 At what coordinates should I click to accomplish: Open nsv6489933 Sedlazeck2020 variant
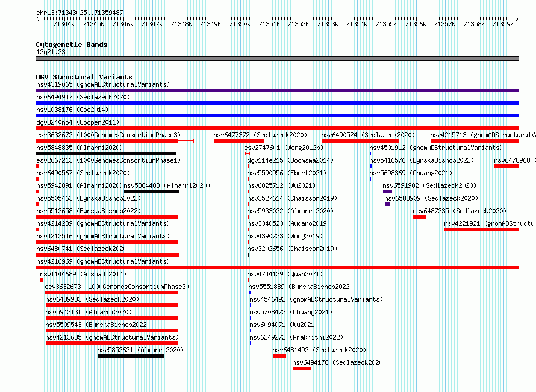coord(92,299)
